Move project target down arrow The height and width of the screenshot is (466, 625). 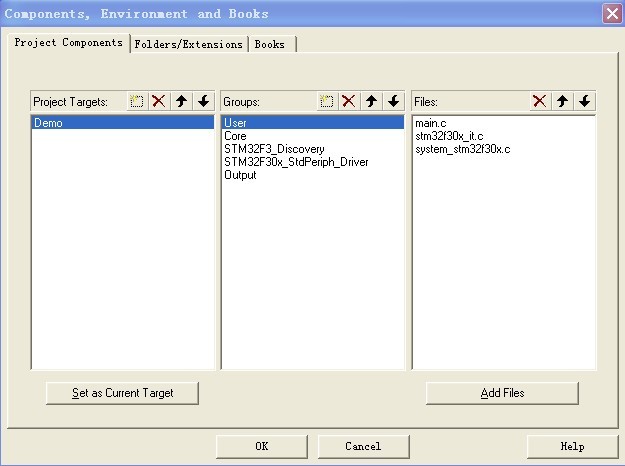point(203,101)
